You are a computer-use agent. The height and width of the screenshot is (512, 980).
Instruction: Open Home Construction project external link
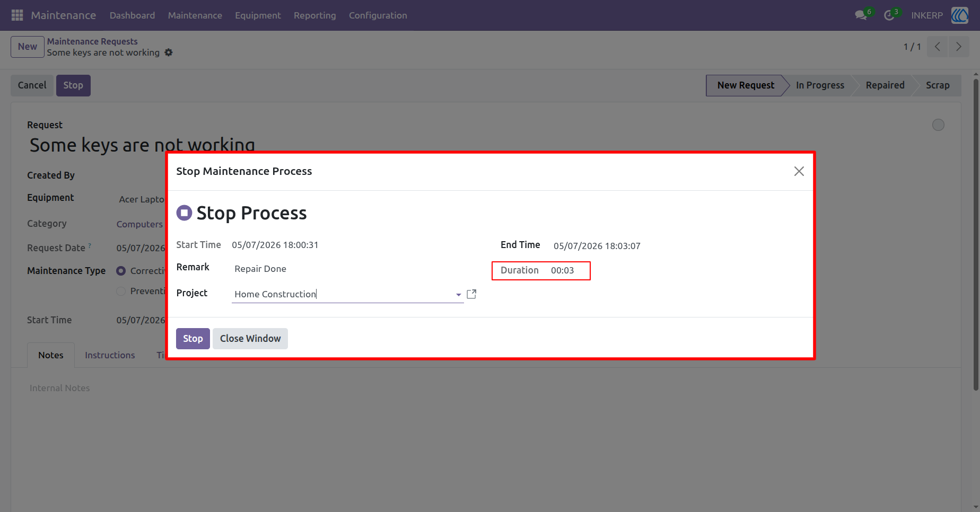tap(471, 294)
